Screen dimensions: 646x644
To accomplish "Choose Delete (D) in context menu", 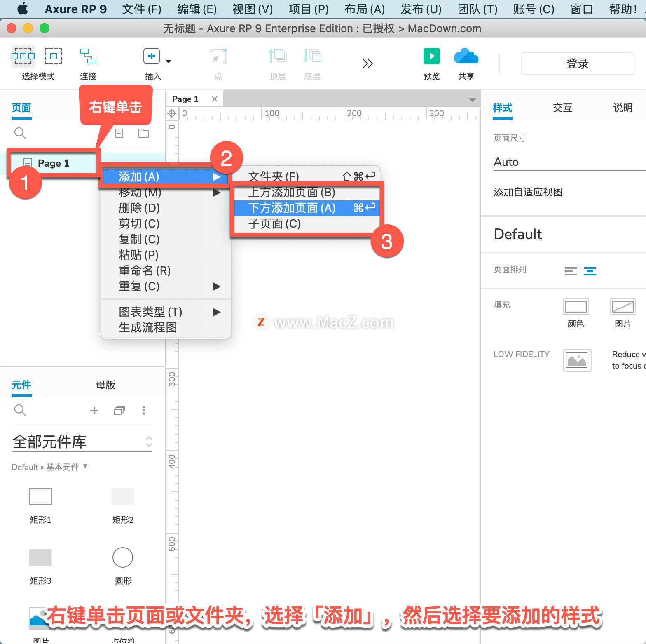I will point(166,208).
